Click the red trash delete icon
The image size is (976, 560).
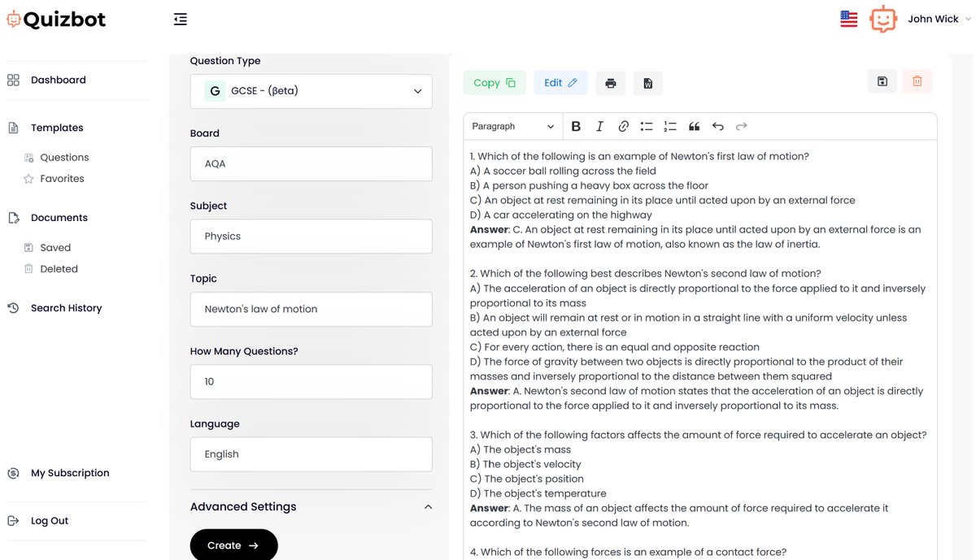click(x=917, y=81)
